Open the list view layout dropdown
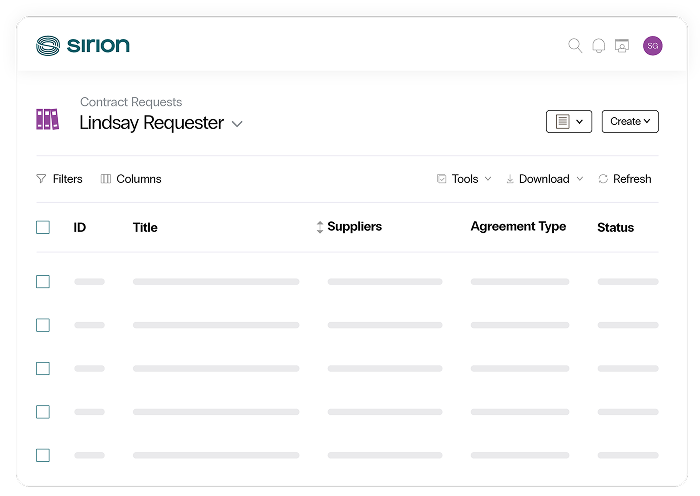 tap(569, 121)
